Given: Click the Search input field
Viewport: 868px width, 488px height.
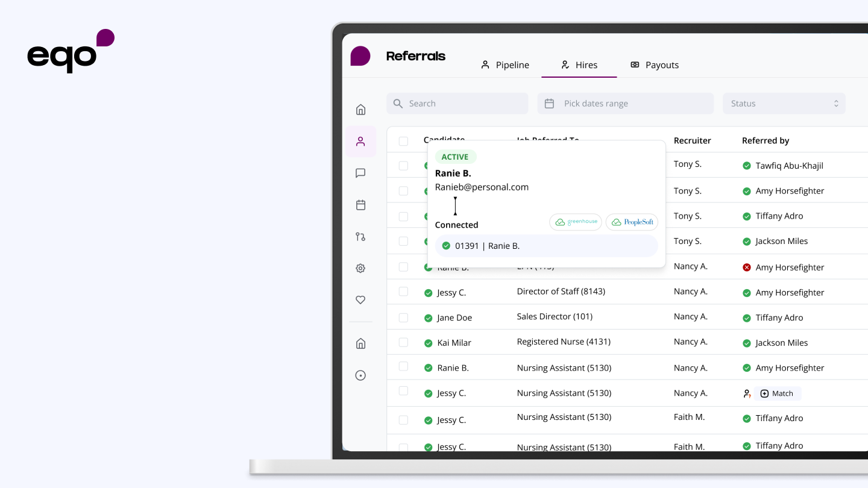Looking at the screenshot, I should tap(457, 104).
